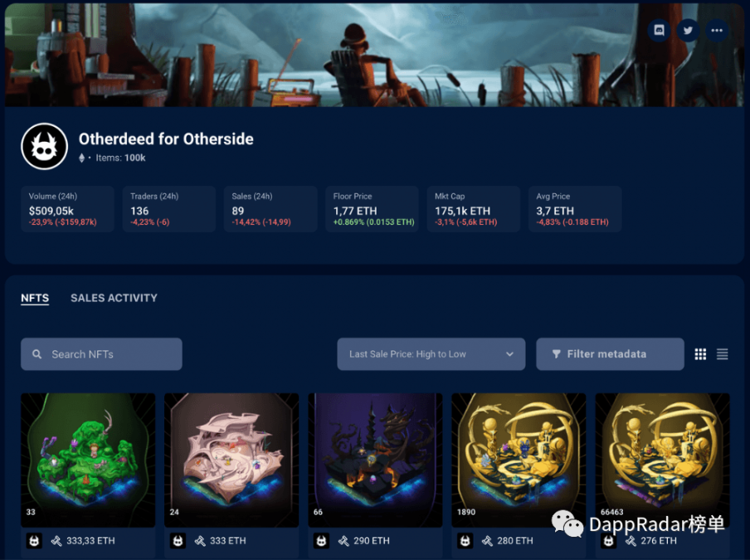Click the sort dropdown chevron arrow
Viewport: 750px width, 560px height.
[509, 354]
